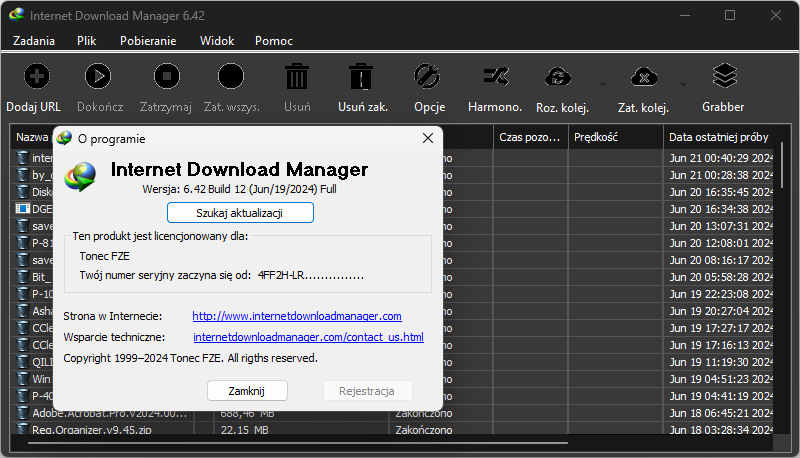Open the Widok menu
This screenshot has width=800, height=458.
[x=217, y=41]
